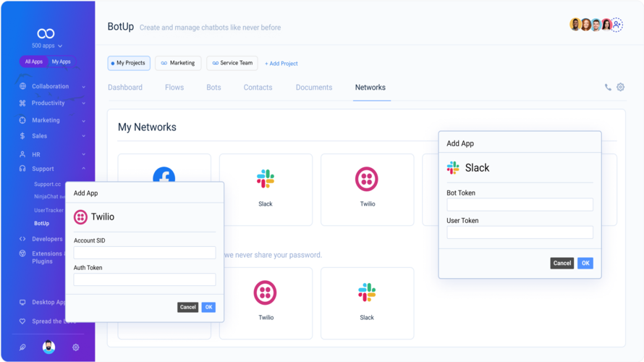Expand the Marketing category chevron
Image resolution: width=644 pixels, height=362 pixels.
pyautogui.click(x=83, y=121)
